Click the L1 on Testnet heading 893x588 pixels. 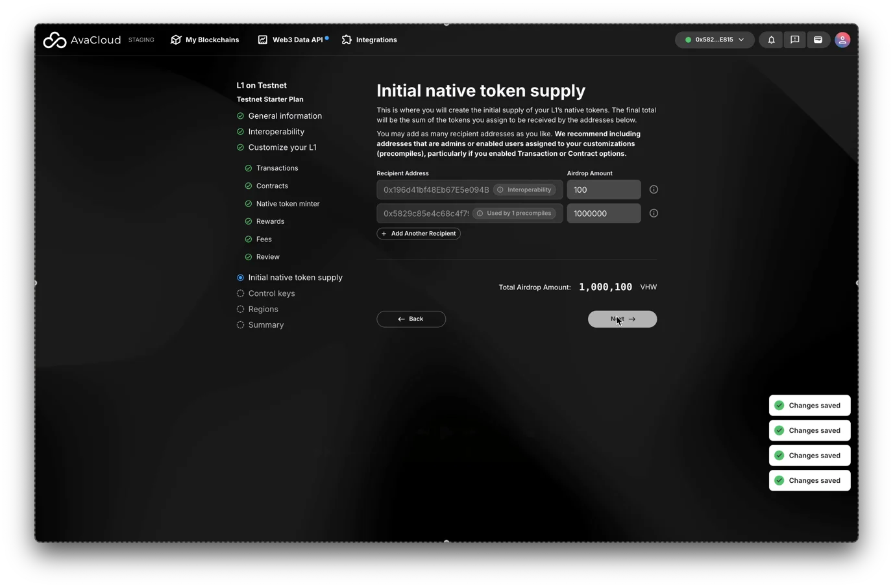[262, 85]
